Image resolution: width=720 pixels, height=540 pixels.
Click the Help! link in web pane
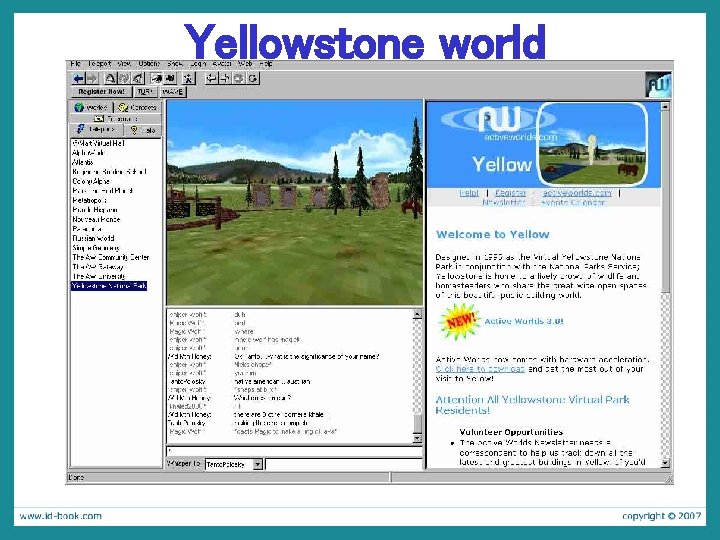469,193
